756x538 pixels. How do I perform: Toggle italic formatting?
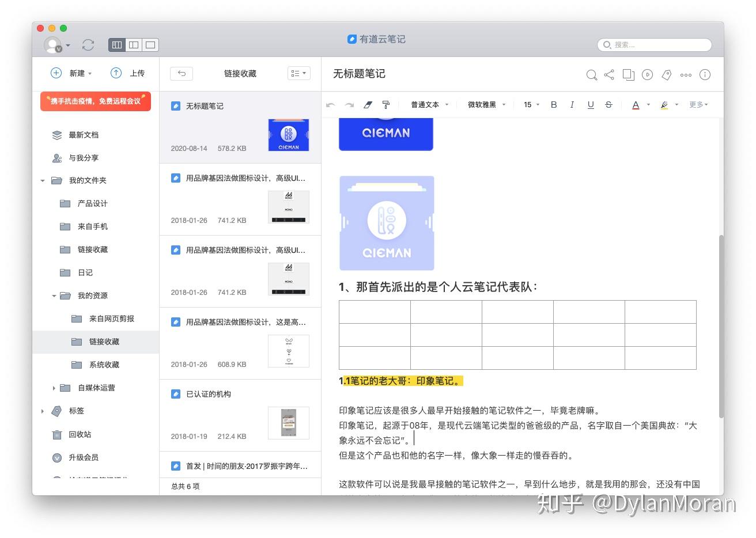point(572,105)
